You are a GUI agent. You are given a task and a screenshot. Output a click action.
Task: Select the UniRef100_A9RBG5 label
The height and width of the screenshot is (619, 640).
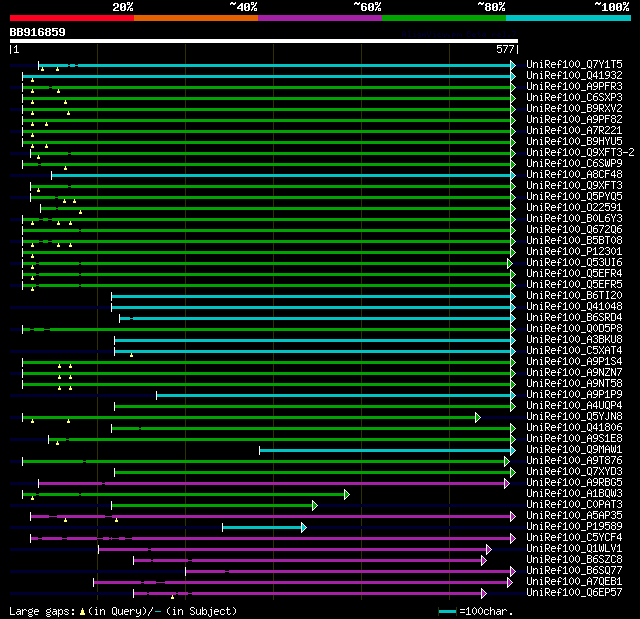pyautogui.click(x=574, y=483)
